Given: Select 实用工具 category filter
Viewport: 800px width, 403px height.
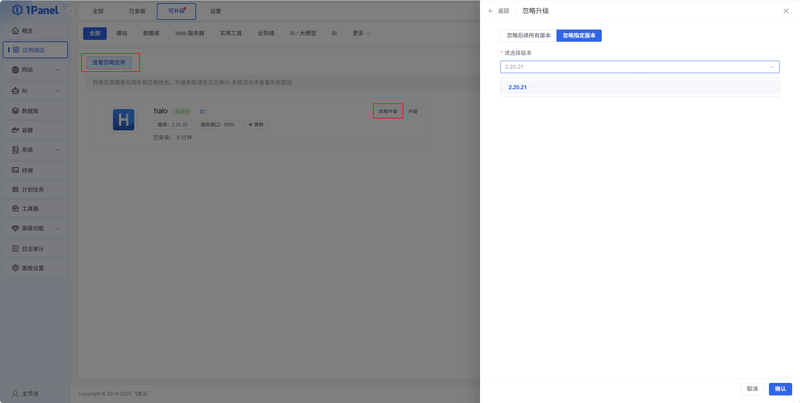Looking at the screenshot, I should [231, 33].
